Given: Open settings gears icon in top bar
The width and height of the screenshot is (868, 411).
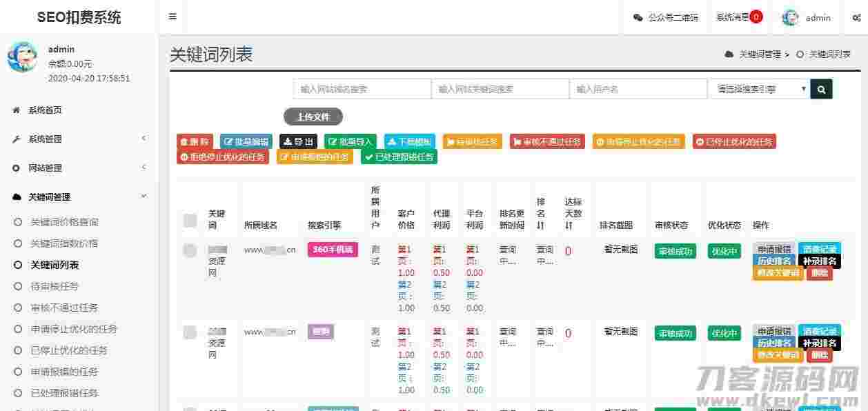Looking at the screenshot, I should pyautogui.click(x=856, y=18).
